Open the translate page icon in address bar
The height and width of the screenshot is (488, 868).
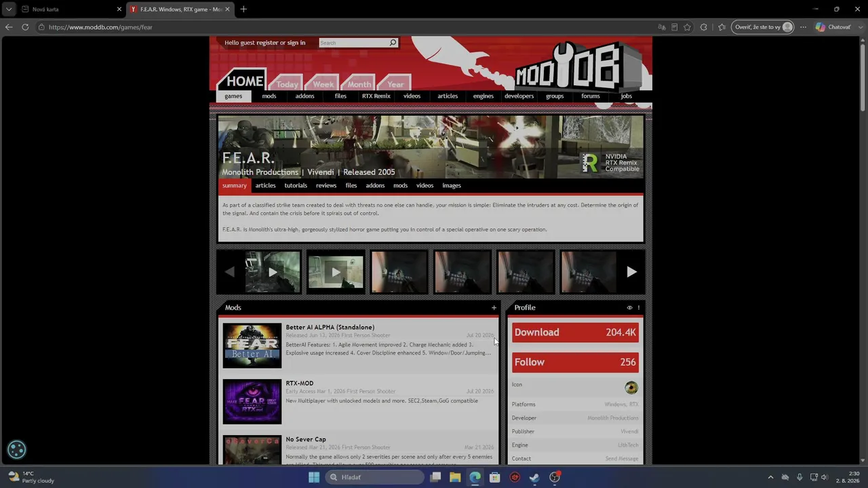(662, 27)
